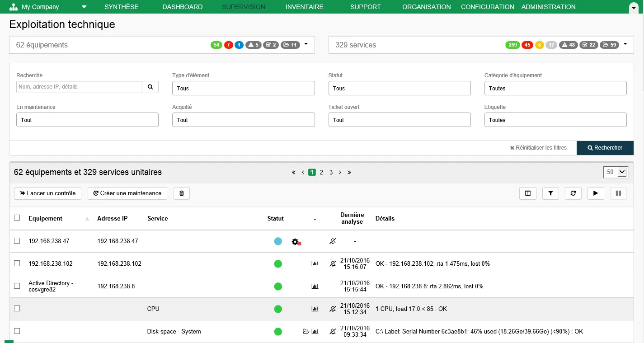Click the Rechercher search button

pyautogui.click(x=605, y=148)
